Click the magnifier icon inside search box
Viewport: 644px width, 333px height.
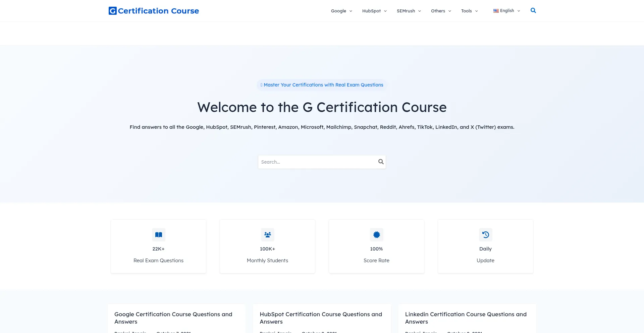pos(381,162)
